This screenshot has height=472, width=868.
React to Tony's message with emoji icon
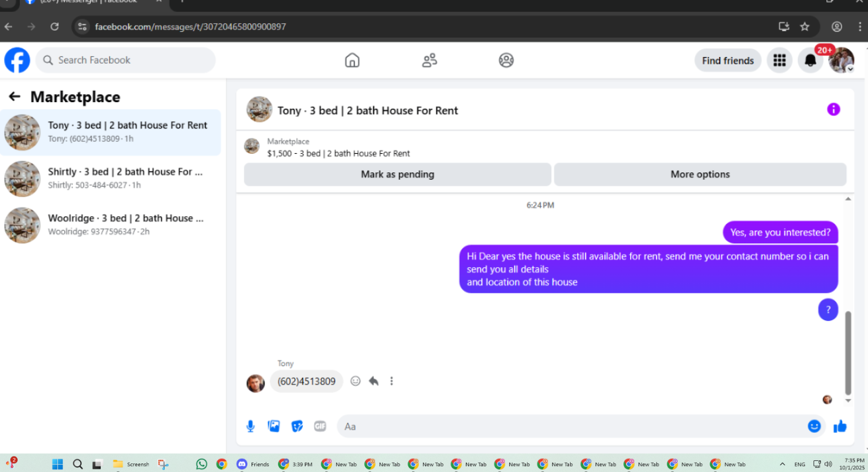(x=356, y=381)
